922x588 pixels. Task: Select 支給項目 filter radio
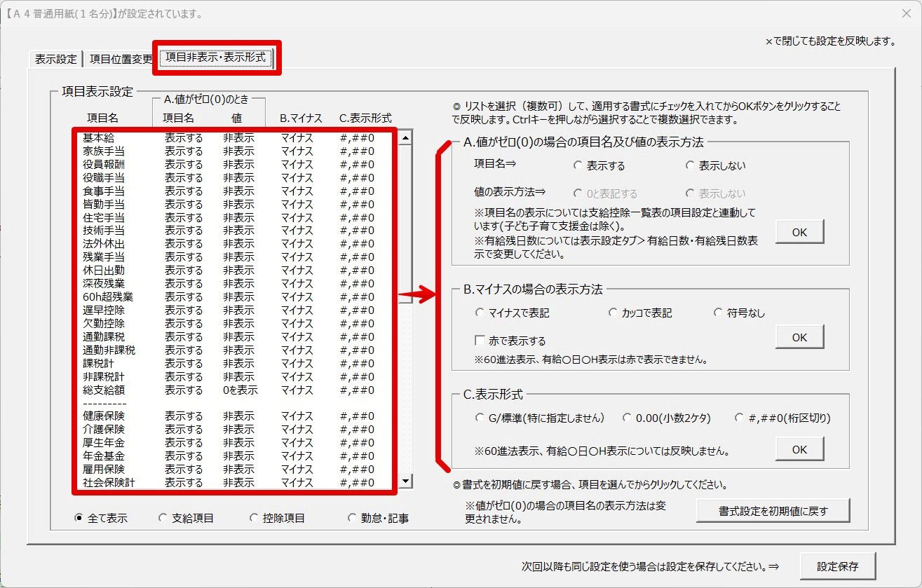[x=185, y=519]
